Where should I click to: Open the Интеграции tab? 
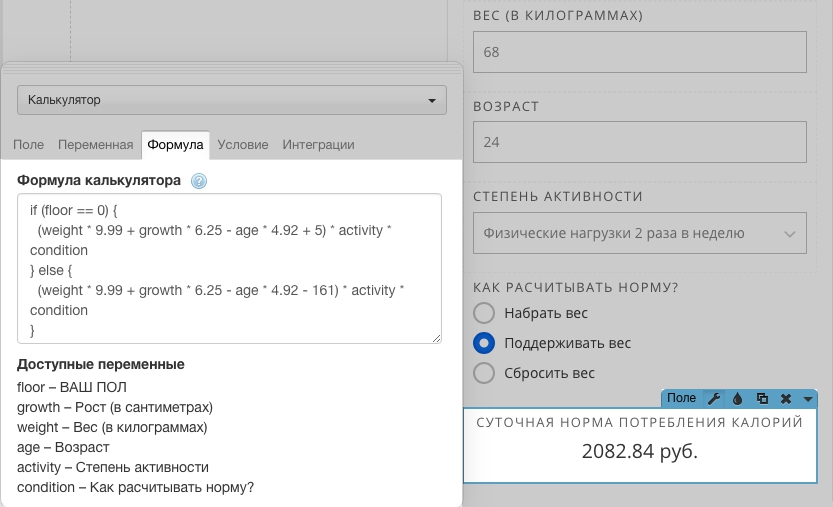[318, 145]
